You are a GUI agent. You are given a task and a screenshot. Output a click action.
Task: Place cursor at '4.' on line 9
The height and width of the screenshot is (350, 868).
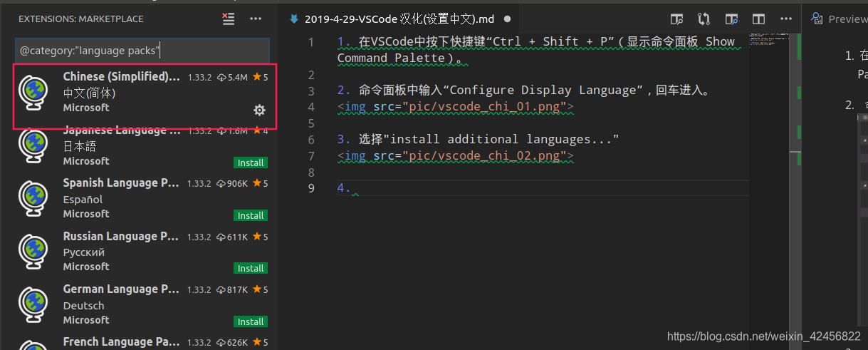pyautogui.click(x=344, y=188)
